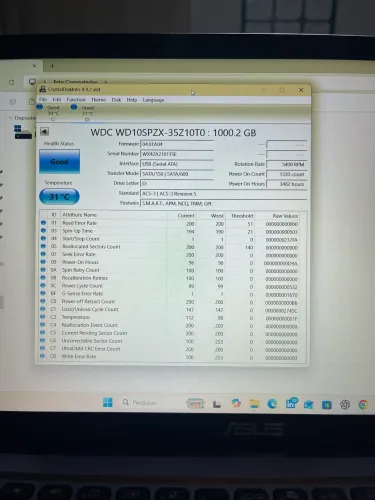This screenshot has width=375, height=500.
Task: Open the File menu in CrystalDiskInfo
Action: 43,99
